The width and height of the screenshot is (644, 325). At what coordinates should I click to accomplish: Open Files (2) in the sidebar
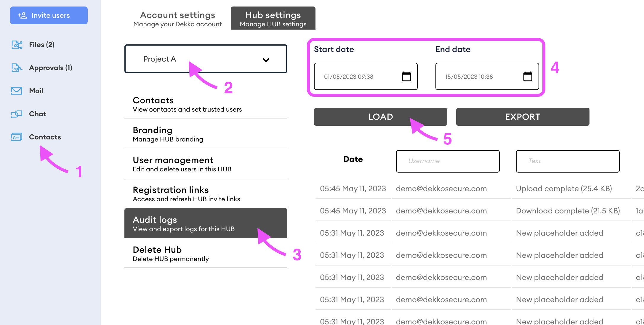(x=42, y=45)
